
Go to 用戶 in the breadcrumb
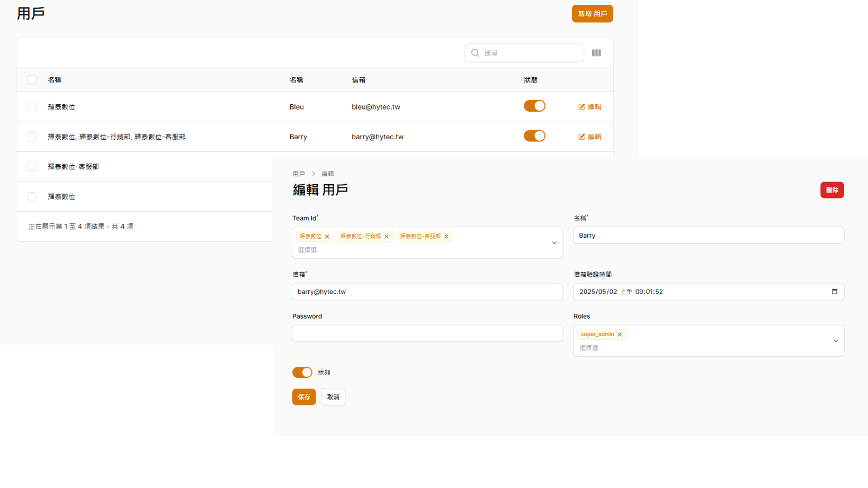click(x=299, y=174)
